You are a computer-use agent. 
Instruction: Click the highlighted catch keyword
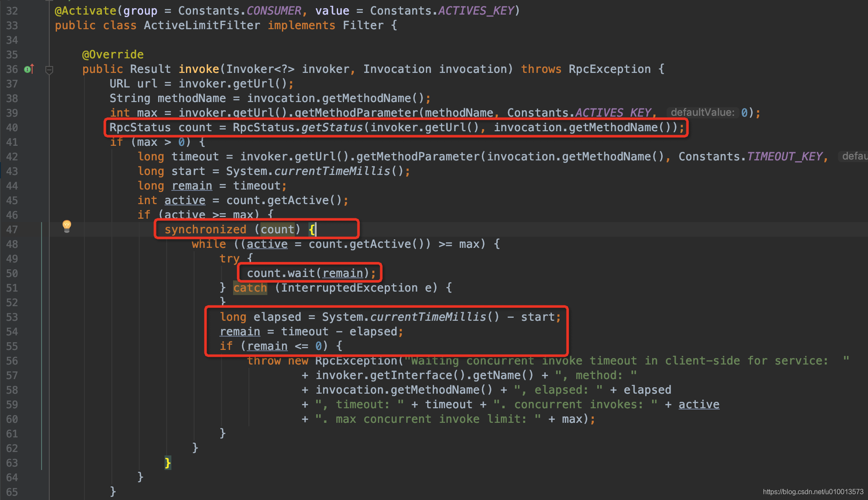[x=250, y=288]
